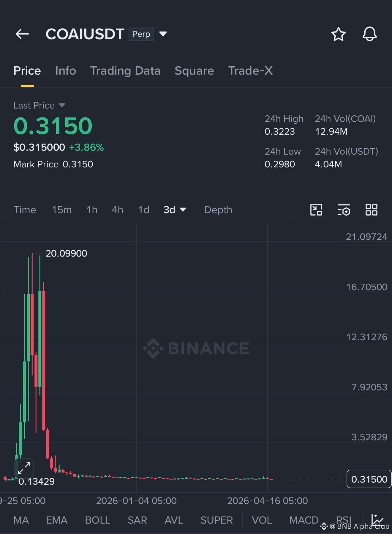
Task: Click the $0.315000 USD price
Action: point(39,147)
